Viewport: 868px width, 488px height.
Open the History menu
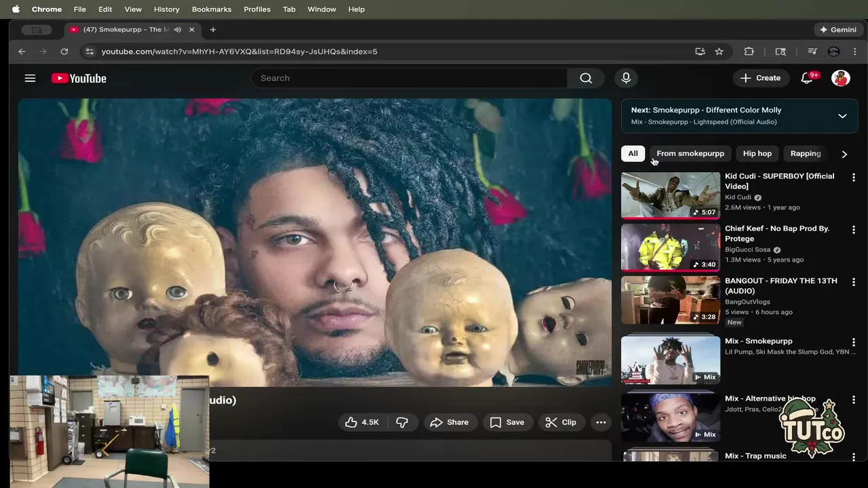167,9
